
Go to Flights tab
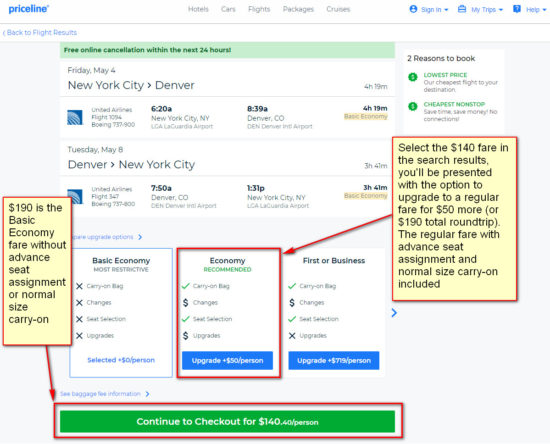pyautogui.click(x=259, y=9)
